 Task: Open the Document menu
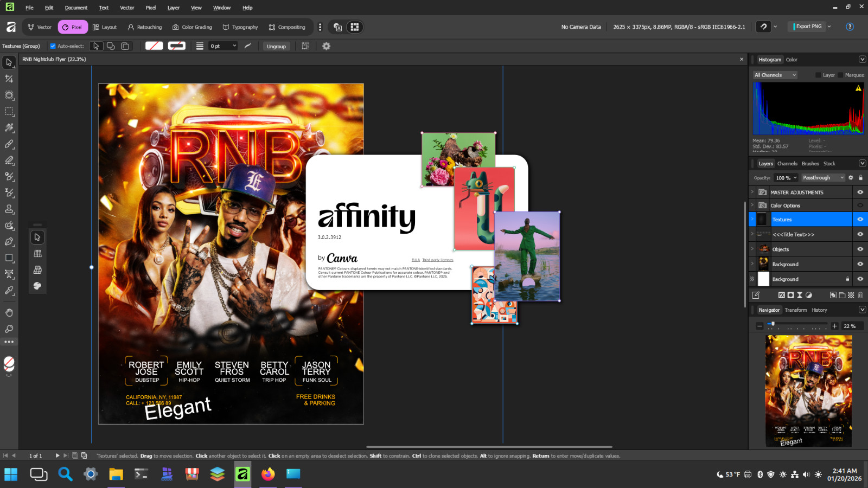pos(76,8)
